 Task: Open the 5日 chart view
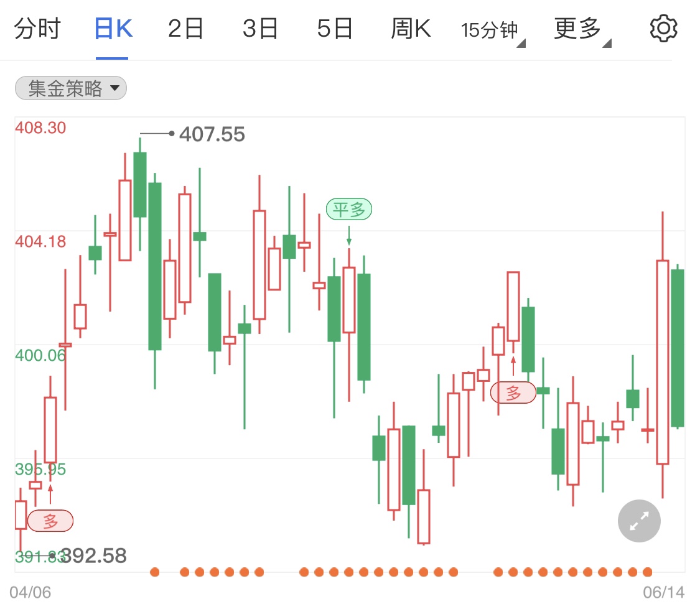click(x=335, y=29)
